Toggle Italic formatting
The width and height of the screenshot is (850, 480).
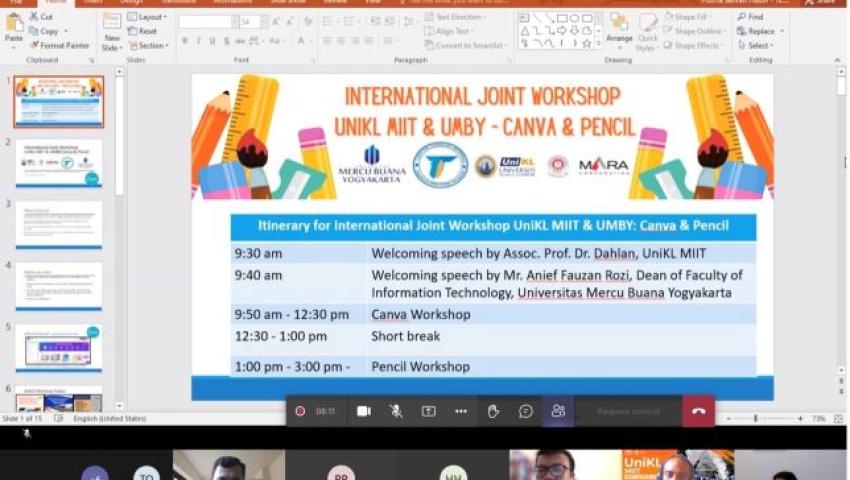click(198, 41)
